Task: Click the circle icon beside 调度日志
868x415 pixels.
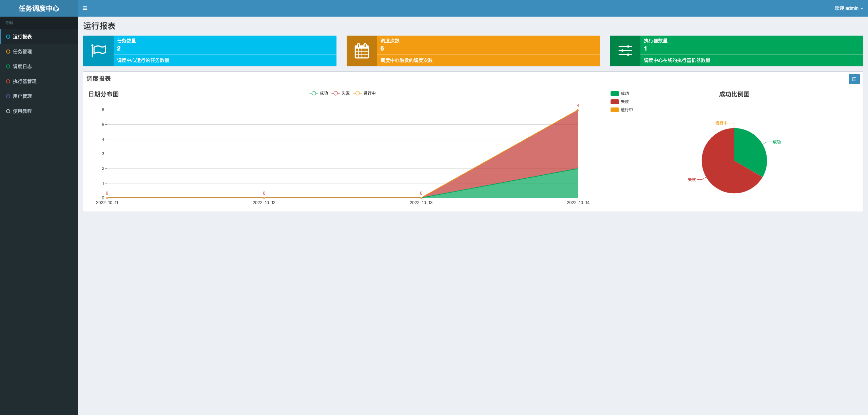Action: [8, 66]
